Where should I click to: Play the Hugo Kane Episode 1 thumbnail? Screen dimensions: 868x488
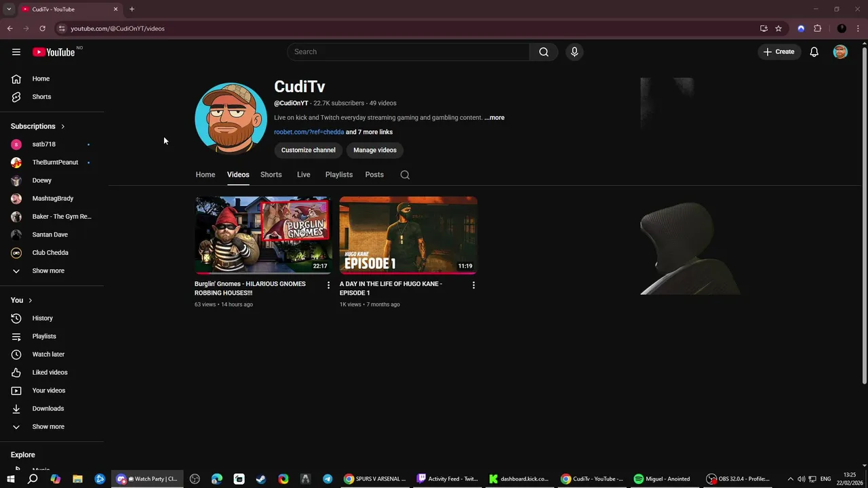408,235
